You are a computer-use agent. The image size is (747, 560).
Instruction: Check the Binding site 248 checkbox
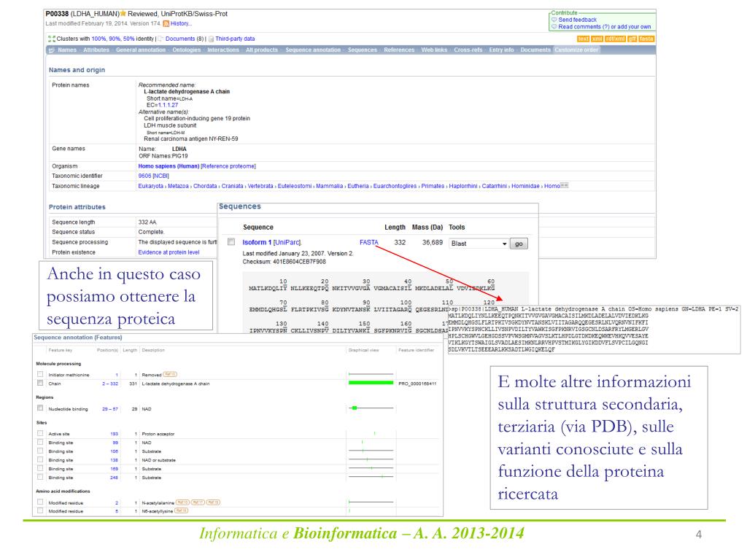[x=40, y=477]
